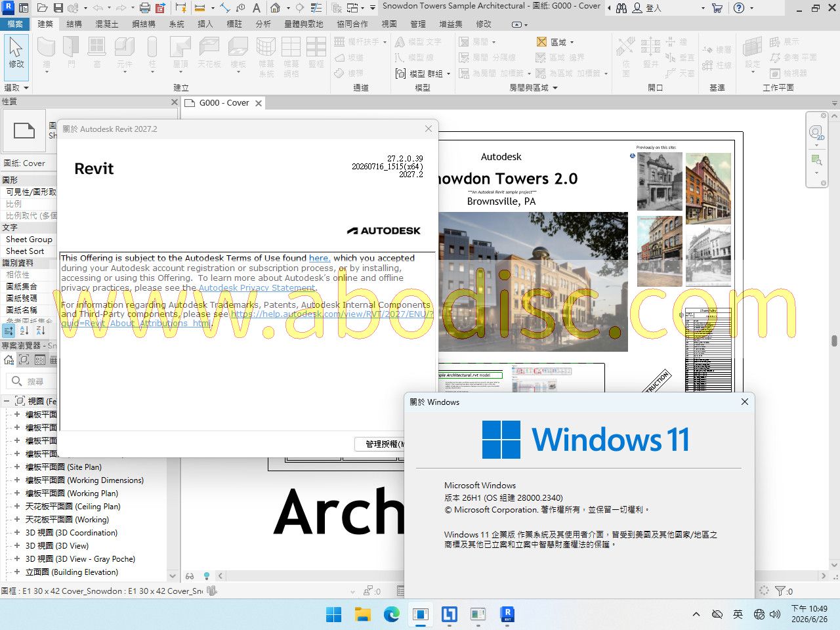
Task: Switch to the 插入 (Insert) ribbon tab
Action: (205, 24)
